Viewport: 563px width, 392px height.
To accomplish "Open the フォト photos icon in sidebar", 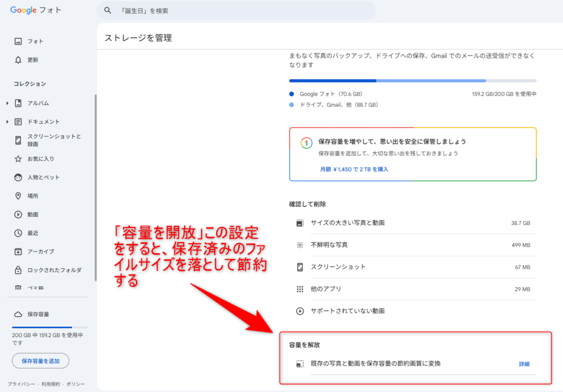I will 18,41.
